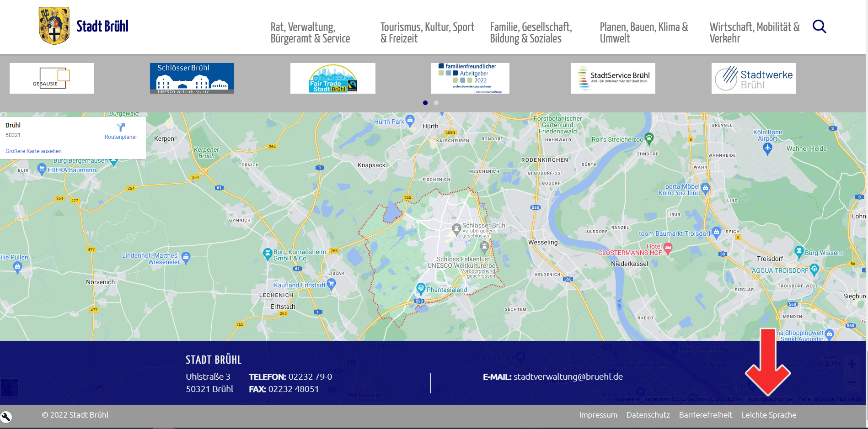Click the Stadt Brühl site title
Image resolution: width=868 pixels, height=429 pixels.
pos(102,26)
